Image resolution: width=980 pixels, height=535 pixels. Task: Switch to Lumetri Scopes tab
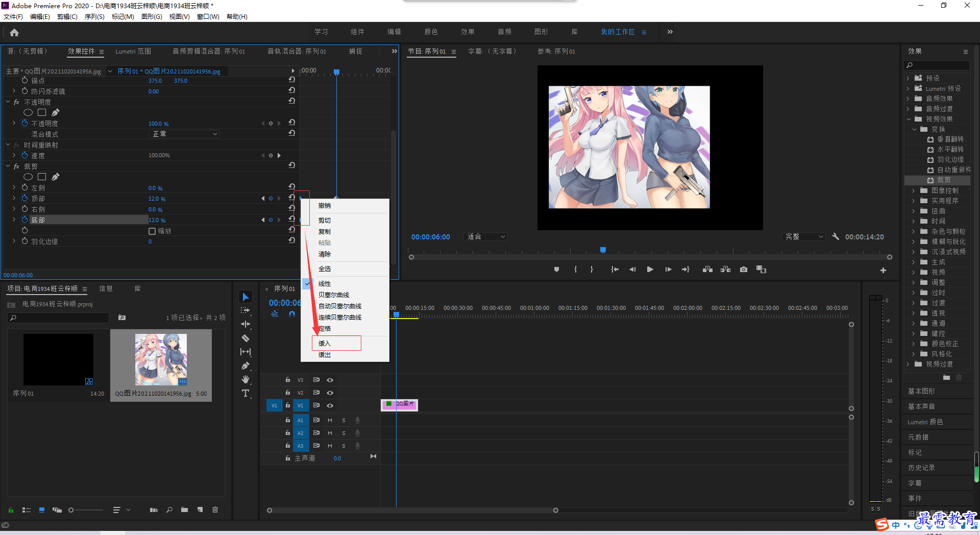pyautogui.click(x=133, y=51)
